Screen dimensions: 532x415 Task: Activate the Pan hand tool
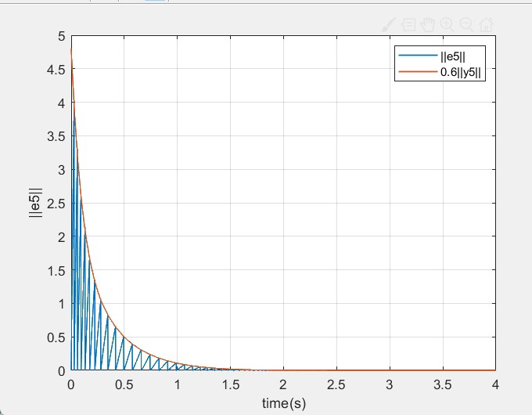pos(427,25)
